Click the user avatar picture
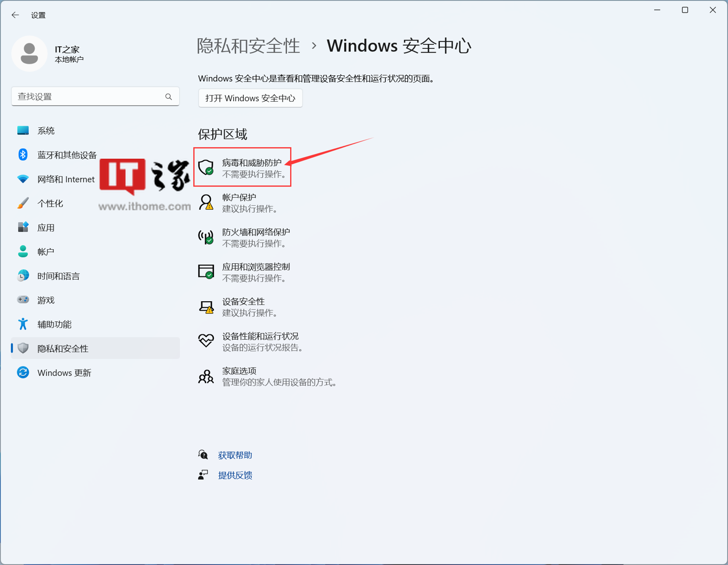Viewport: 728px width, 565px height. [x=29, y=54]
